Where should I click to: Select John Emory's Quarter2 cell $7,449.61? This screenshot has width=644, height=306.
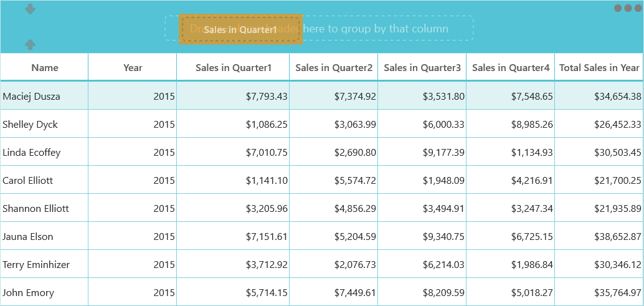tap(333, 292)
